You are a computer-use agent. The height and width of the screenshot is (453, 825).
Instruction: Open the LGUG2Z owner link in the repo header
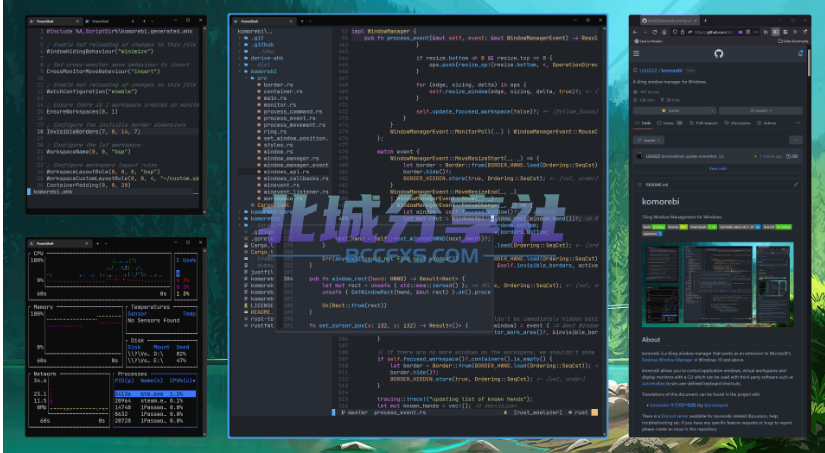tap(648, 71)
